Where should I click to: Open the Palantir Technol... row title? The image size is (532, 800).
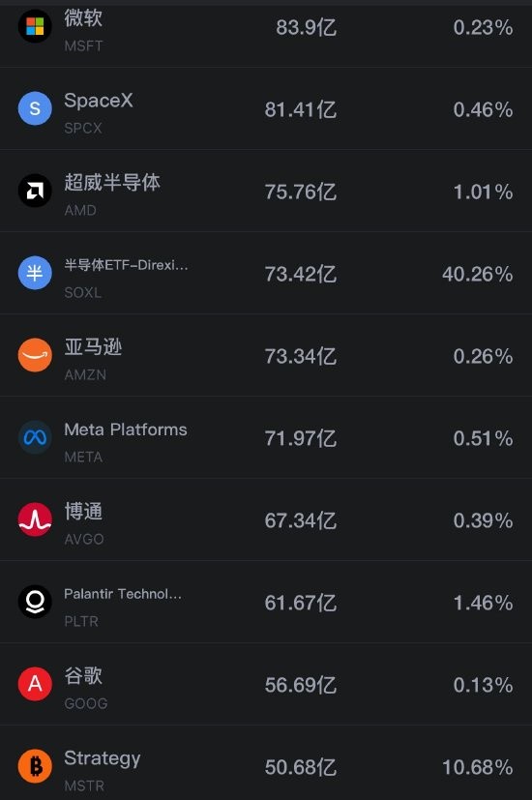coord(123,594)
